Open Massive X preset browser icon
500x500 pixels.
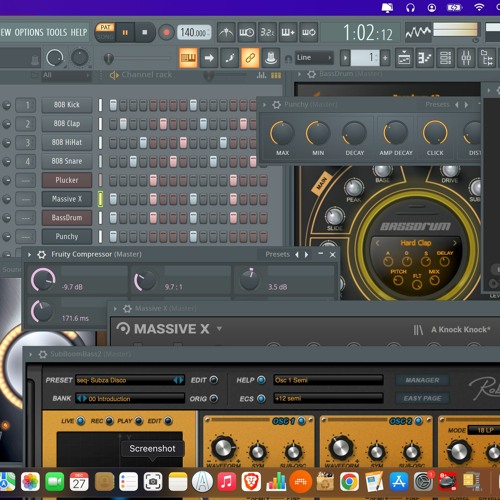point(418,330)
